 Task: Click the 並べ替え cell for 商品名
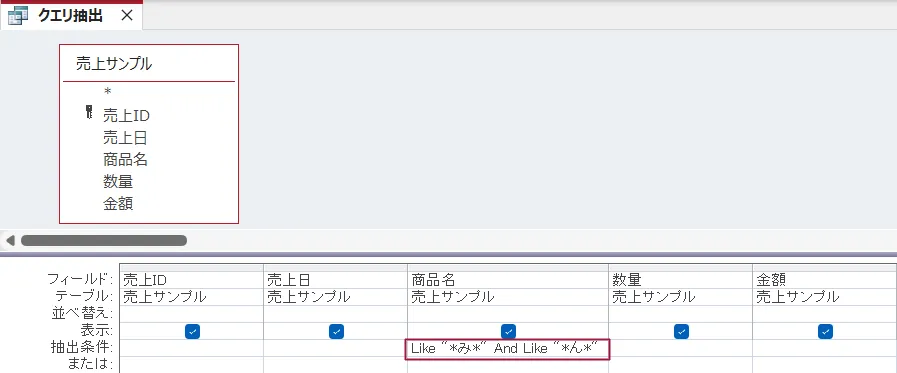(x=508, y=314)
